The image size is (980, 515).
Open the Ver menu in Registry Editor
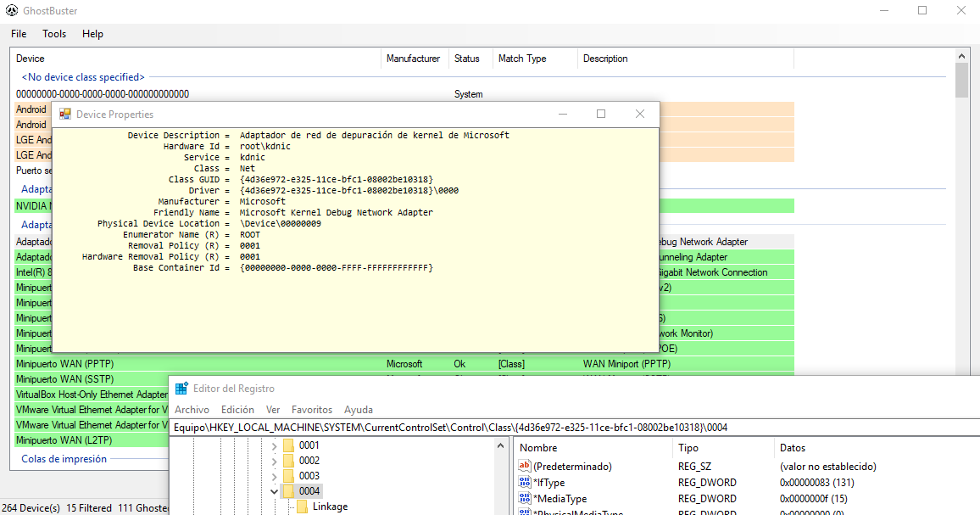[273, 410]
